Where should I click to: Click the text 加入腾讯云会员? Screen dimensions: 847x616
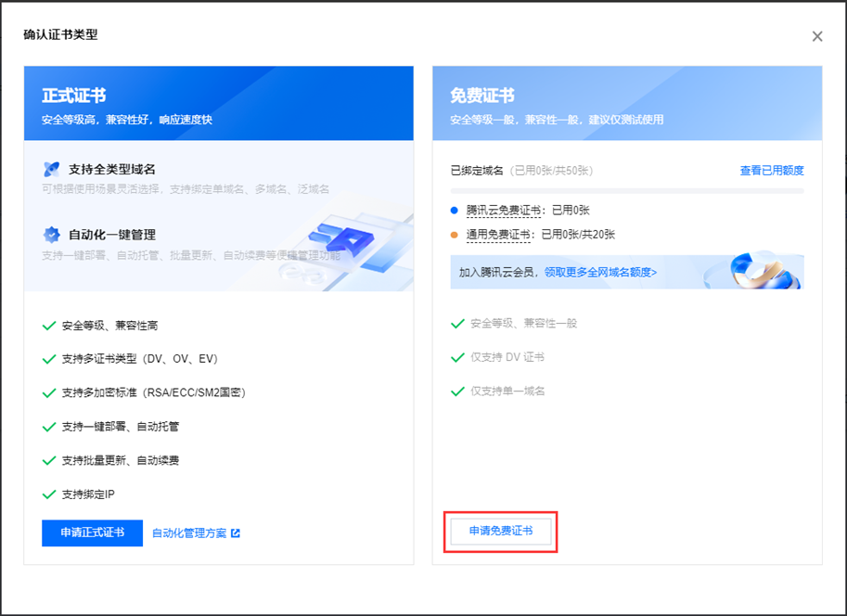[496, 273]
